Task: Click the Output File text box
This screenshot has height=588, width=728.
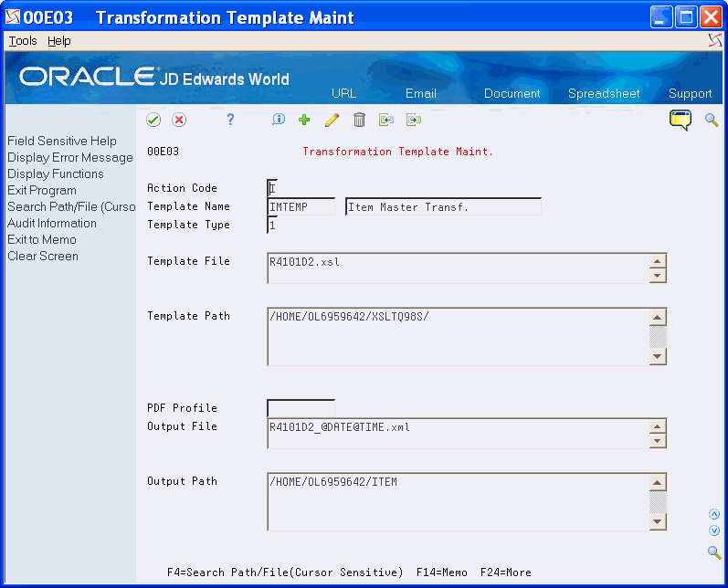Action: click(459, 433)
